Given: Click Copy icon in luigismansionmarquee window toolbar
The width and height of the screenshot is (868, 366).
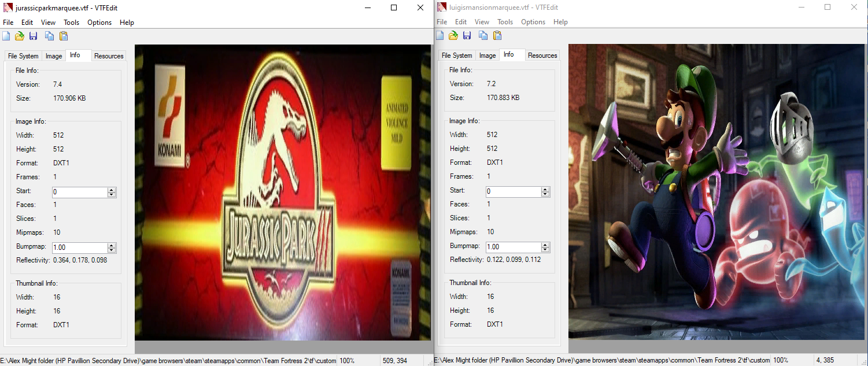Looking at the screenshot, I should (483, 35).
